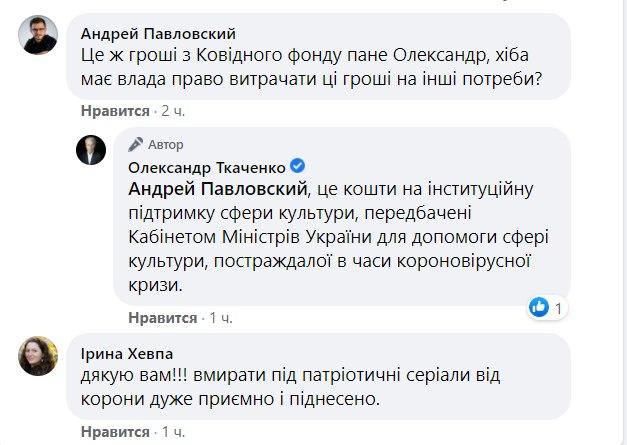Viewport: 627px width, 445px height.
Task: Click the 2 ч. comment timestamp
Action: pyautogui.click(x=174, y=110)
